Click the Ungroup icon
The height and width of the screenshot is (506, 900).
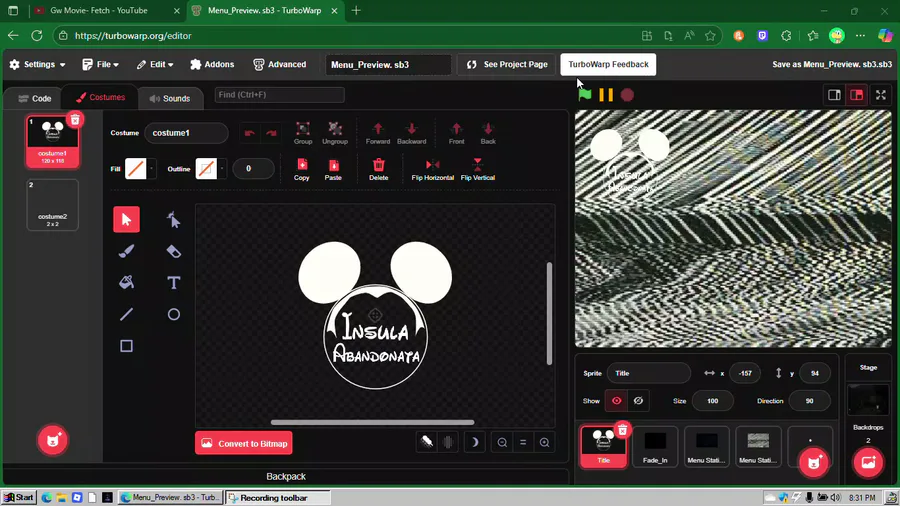click(335, 133)
